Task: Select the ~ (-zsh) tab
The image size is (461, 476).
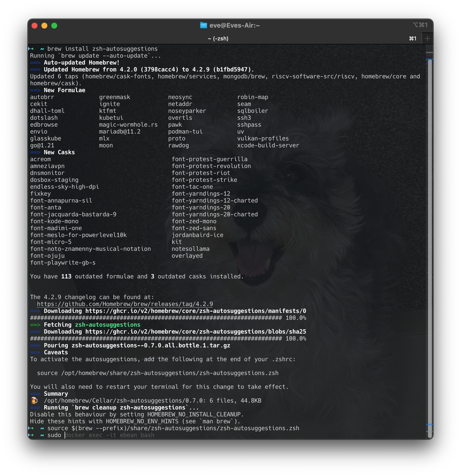Action: coord(218,38)
